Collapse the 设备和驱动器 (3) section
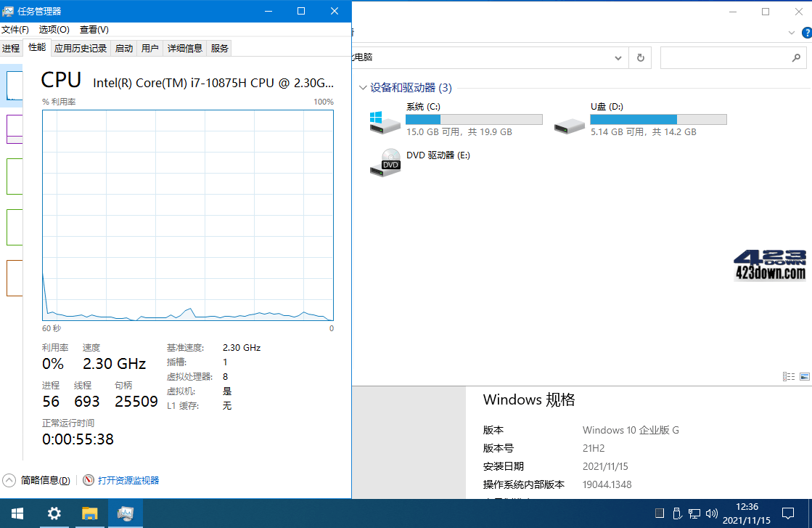Viewport: 812px width, 528px height. [x=362, y=87]
